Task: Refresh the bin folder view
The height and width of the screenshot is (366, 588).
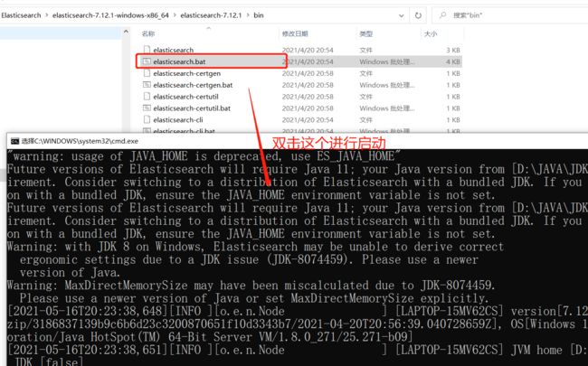Action: click(x=418, y=15)
